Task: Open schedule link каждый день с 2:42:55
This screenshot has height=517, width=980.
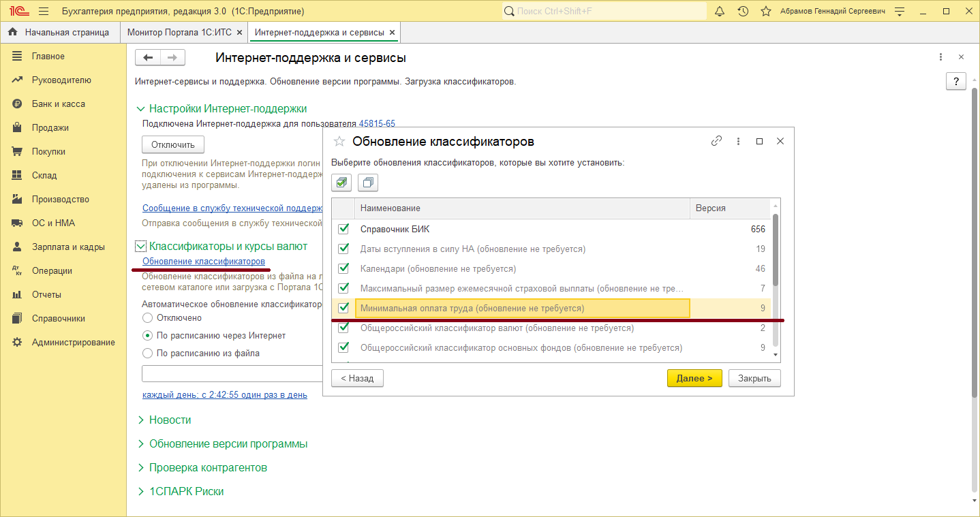Action: [225, 394]
